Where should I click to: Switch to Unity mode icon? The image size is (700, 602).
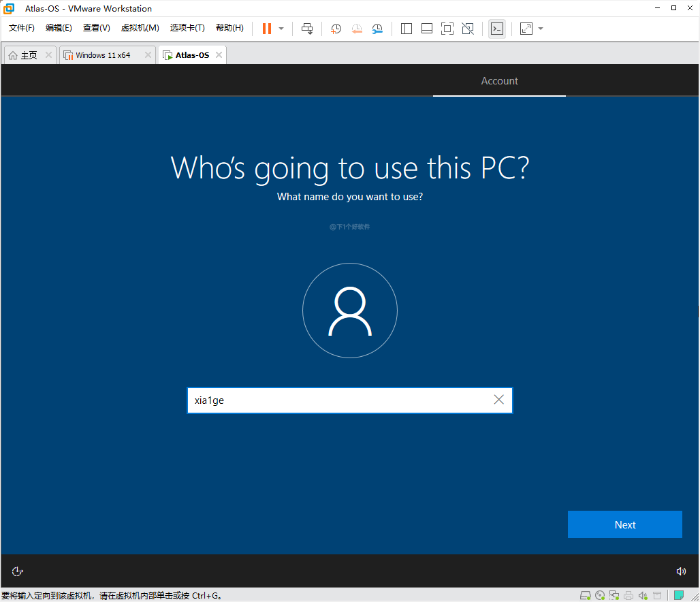tap(468, 29)
